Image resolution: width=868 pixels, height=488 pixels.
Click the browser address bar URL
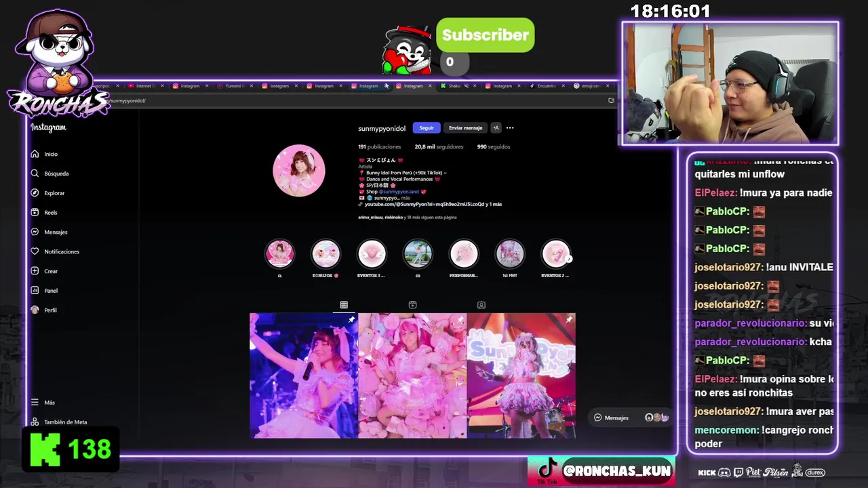point(127,100)
